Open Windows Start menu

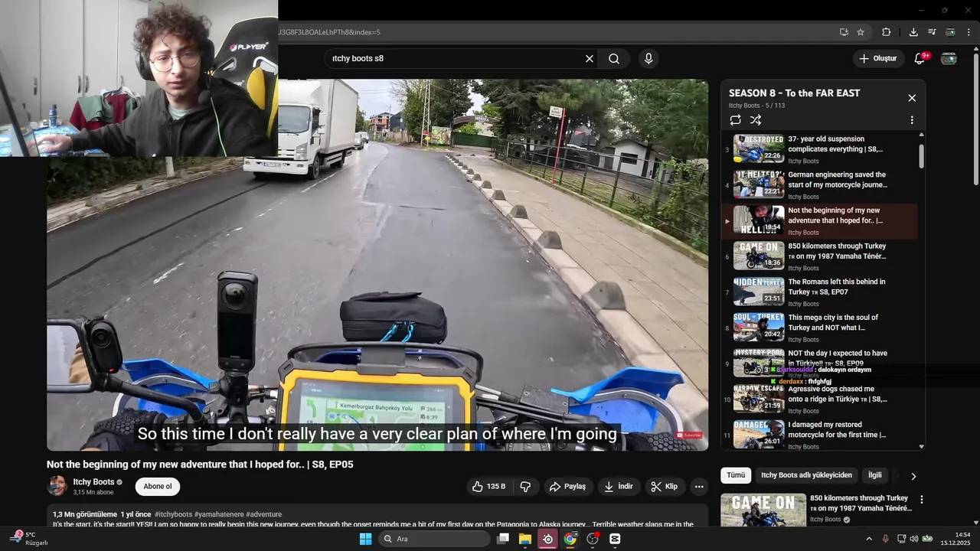366,539
